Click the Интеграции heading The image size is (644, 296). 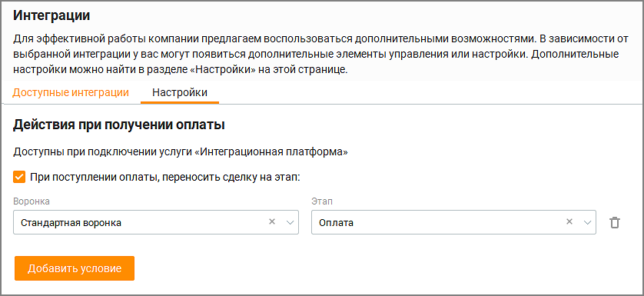tap(51, 15)
